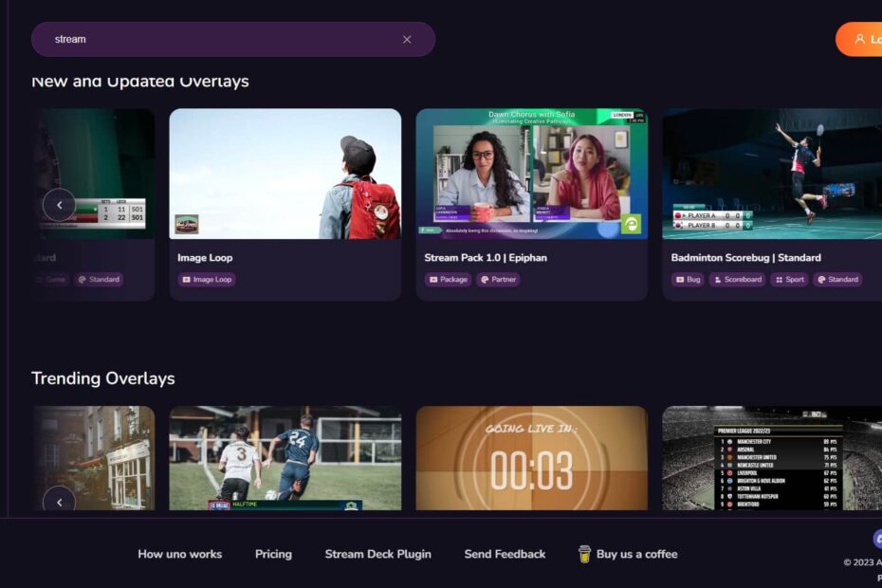882x588 pixels.
Task: Open the Premier League table overlay thumbnail
Action: point(771,458)
